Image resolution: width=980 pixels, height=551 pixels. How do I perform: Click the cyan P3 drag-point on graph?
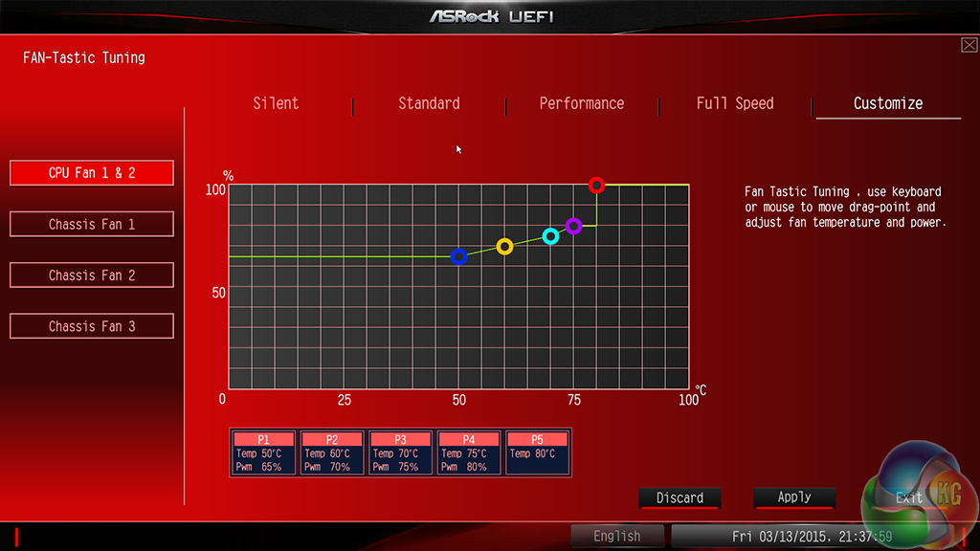tap(550, 236)
